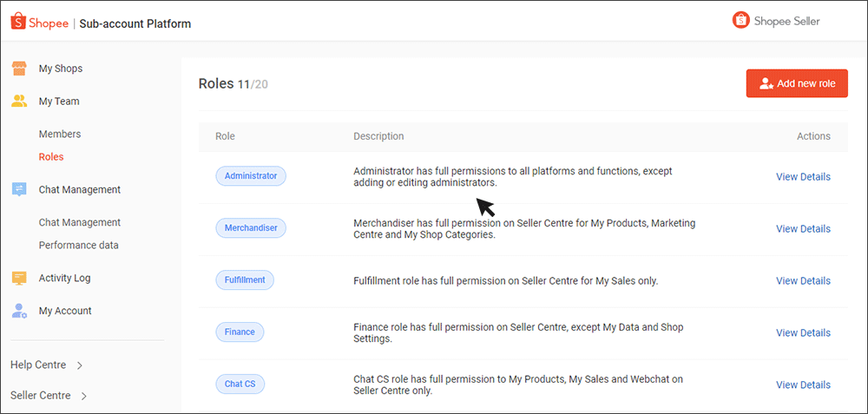The width and height of the screenshot is (868, 414).
Task: View Details for the Merchandiser role
Action: pyautogui.click(x=803, y=229)
